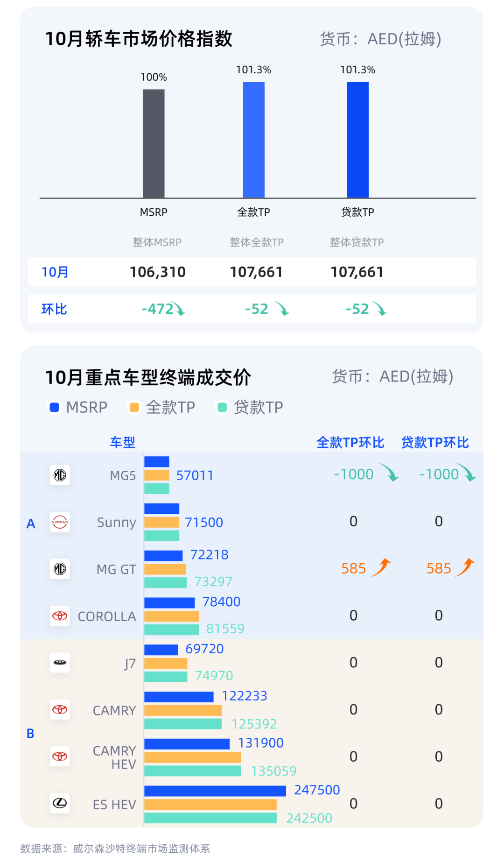Click the ES HEV value 242500
The width and height of the screenshot is (504, 863).
[x=309, y=818]
